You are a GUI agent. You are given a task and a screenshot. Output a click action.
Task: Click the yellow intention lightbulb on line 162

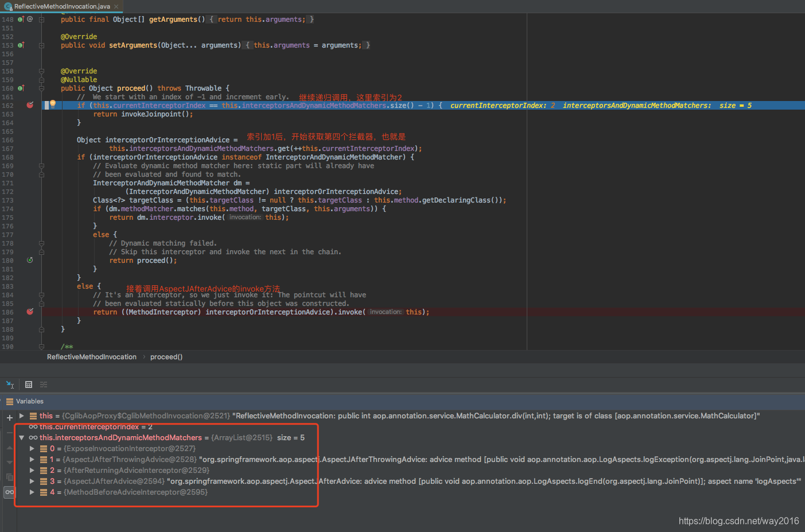coord(53,104)
